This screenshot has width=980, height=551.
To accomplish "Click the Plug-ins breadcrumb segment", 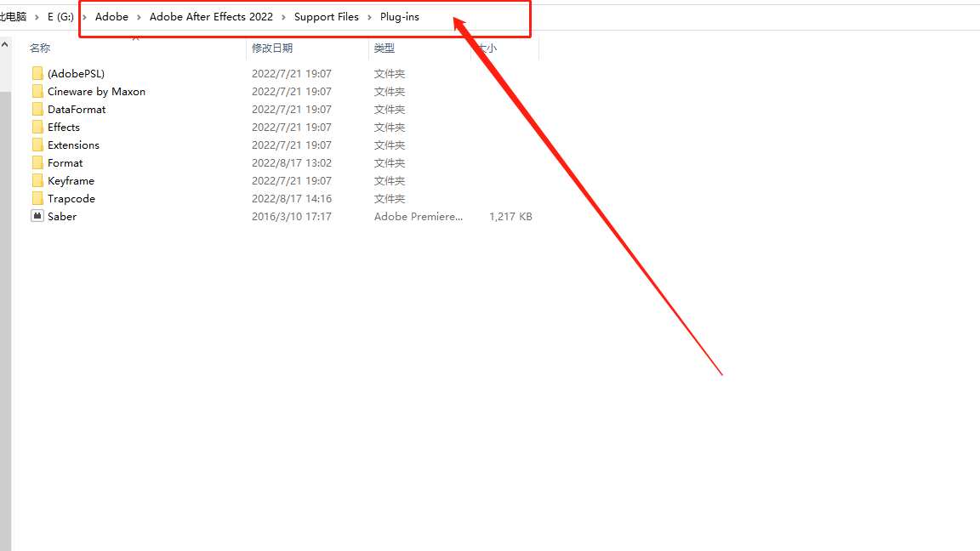I will [399, 17].
